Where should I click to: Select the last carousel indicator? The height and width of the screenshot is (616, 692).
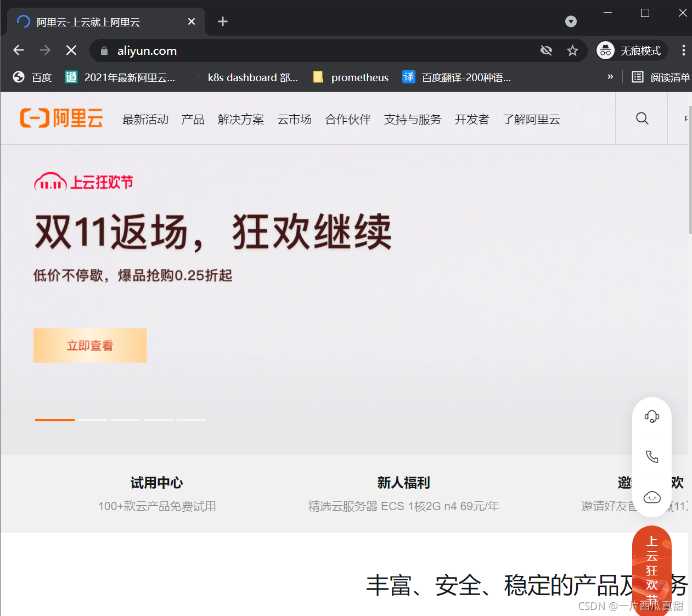point(192,420)
